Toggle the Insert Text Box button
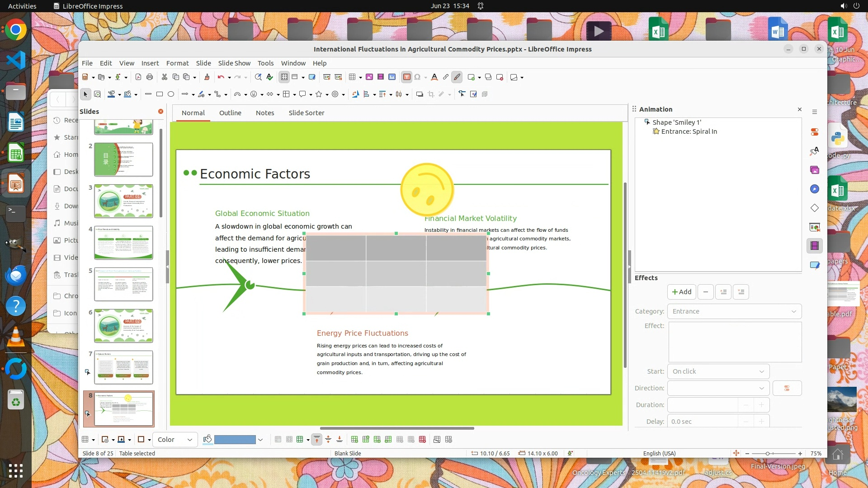 [406, 77]
